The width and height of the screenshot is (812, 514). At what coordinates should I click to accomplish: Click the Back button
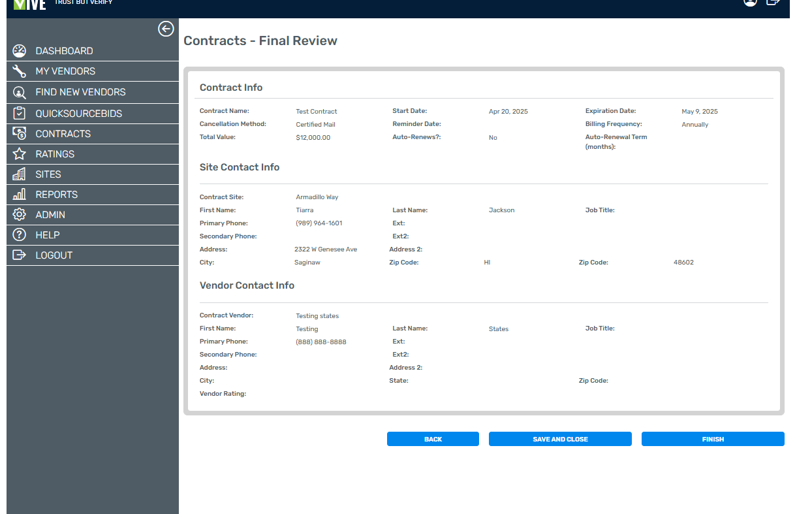point(433,439)
